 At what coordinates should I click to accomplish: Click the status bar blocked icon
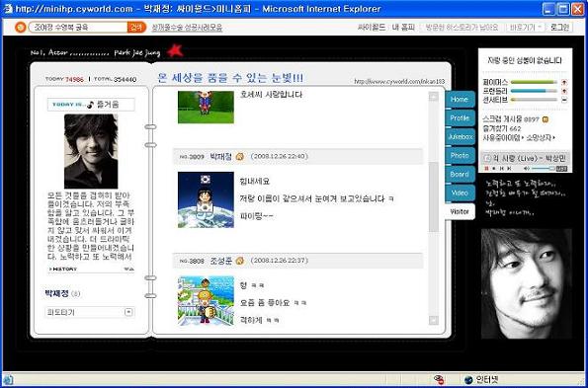(x=439, y=379)
